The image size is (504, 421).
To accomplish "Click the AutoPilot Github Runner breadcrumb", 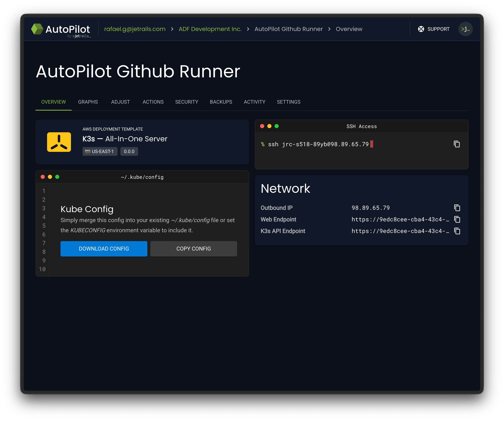I will tap(289, 29).
